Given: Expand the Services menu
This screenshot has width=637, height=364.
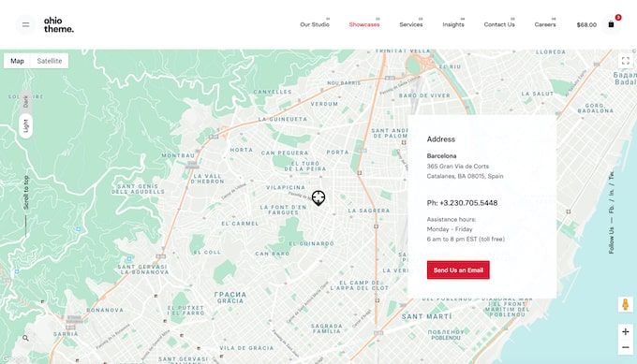Looking at the screenshot, I should click(x=410, y=24).
